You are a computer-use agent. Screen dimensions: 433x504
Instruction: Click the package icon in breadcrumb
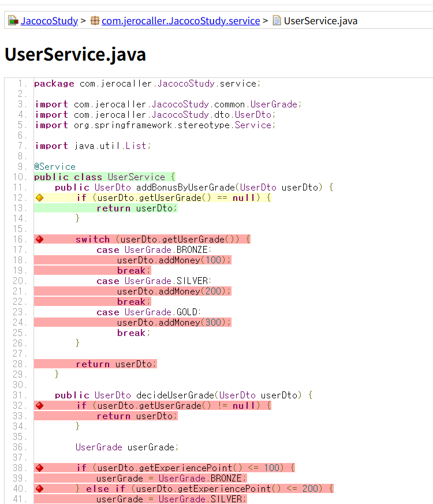[x=95, y=21]
